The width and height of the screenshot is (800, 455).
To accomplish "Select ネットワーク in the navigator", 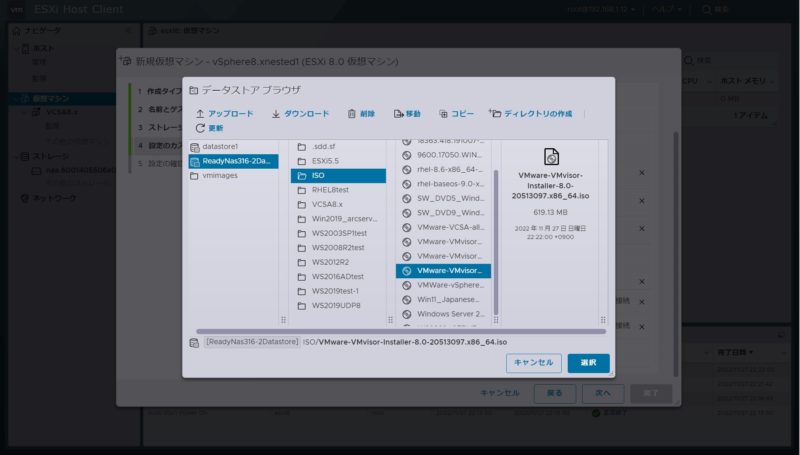I will click(x=54, y=198).
